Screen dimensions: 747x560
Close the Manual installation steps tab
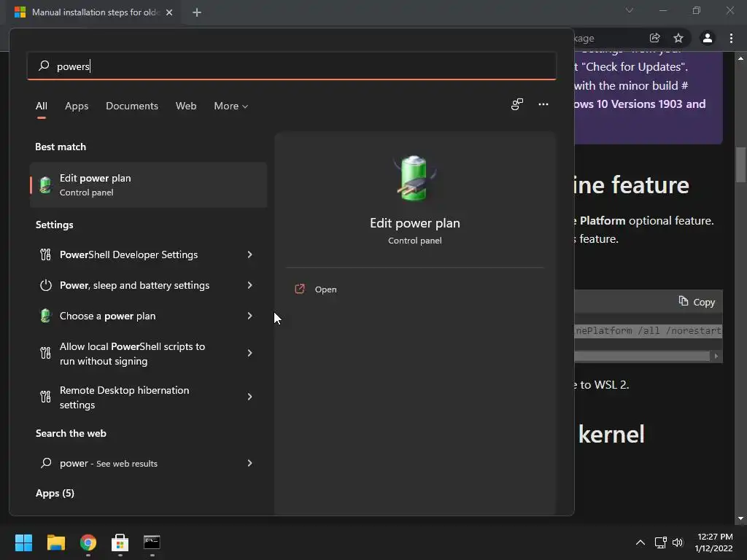169,12
